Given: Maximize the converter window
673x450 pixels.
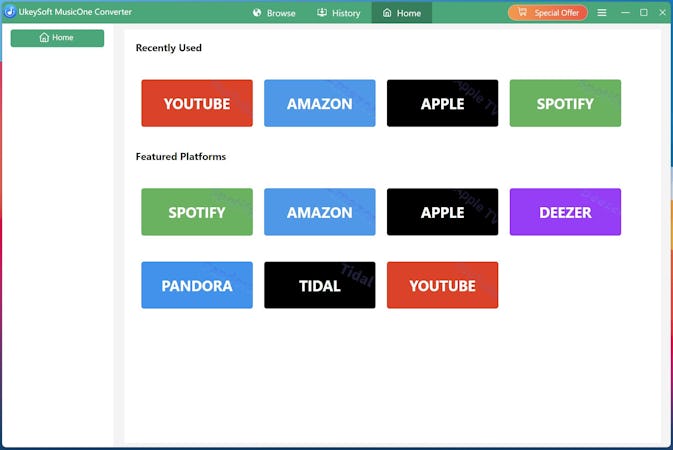Looking at the screenshot, I should click(644, 13).
